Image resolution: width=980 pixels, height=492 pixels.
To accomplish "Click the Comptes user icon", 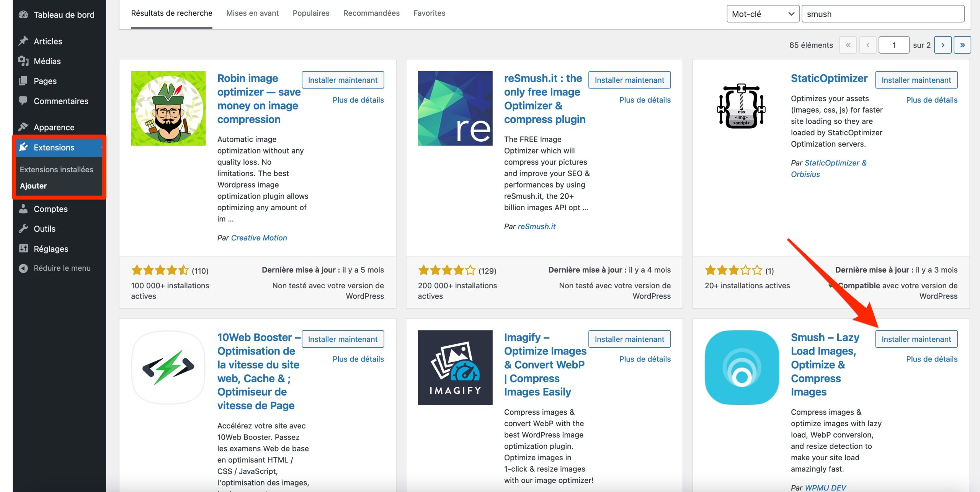I will point(23,209).
